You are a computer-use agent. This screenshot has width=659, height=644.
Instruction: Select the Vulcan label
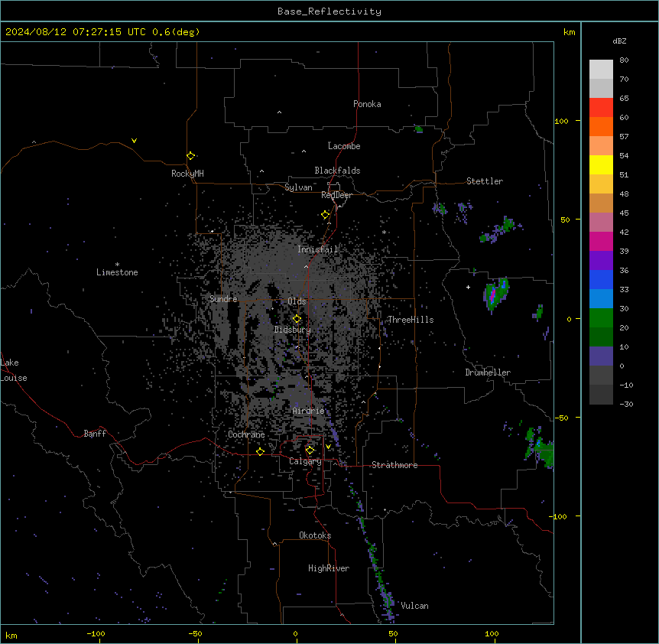pyautogui.click(x=415, y=606)
